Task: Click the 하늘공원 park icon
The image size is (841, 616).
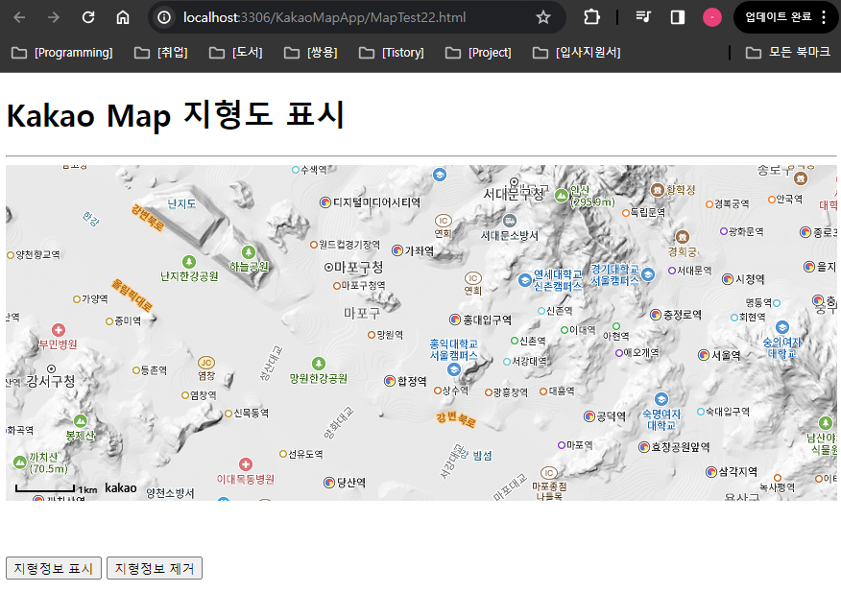Action: [x=249, y=252]
